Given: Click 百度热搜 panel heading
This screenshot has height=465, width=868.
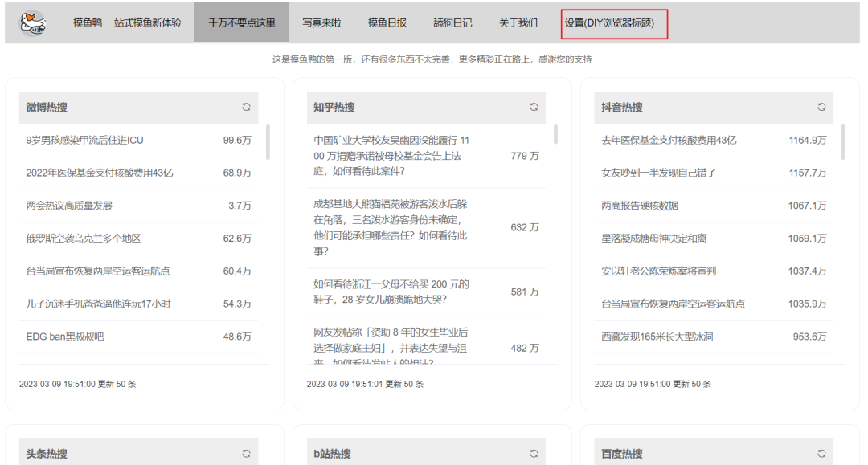Looking at the screenshot, I should pos(621,454).
